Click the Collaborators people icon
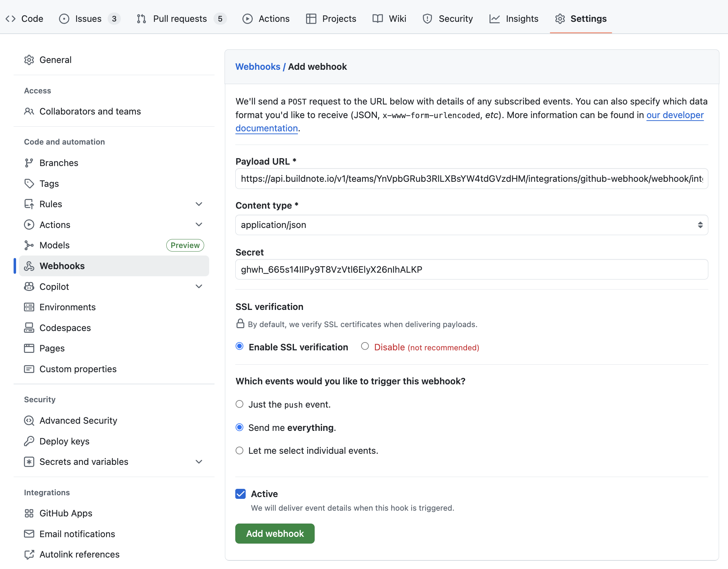This screenshot has width=728, height=569. click(x=29, y=111)
